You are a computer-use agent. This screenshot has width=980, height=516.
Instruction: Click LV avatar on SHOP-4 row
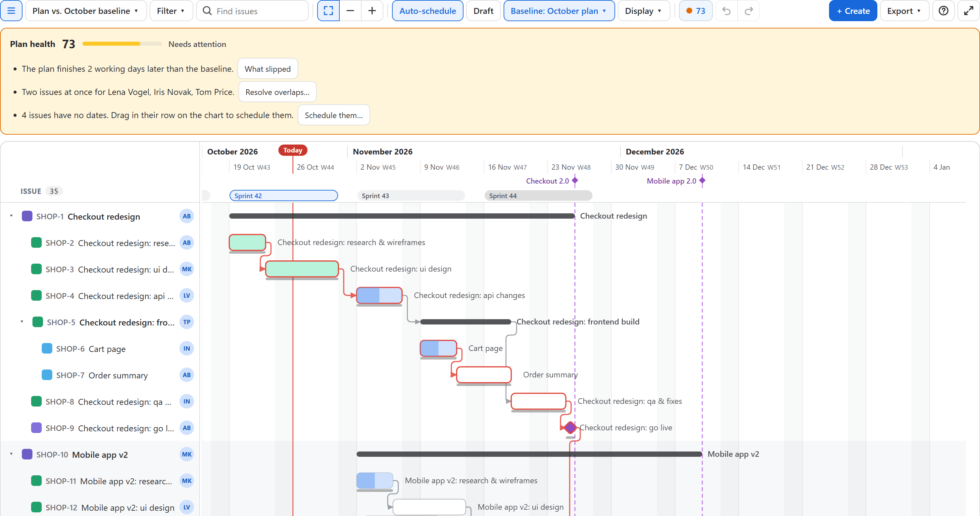click(x=186, y=296)
